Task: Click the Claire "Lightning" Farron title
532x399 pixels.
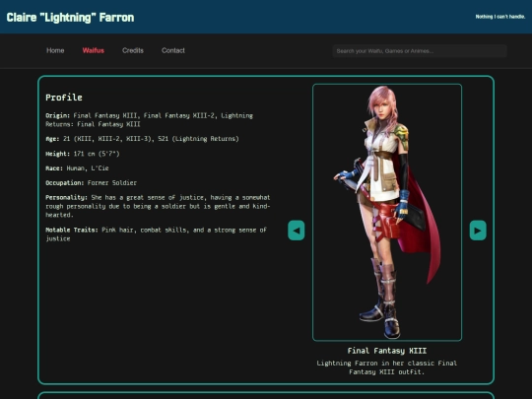Action: click(x=70, y=18)
